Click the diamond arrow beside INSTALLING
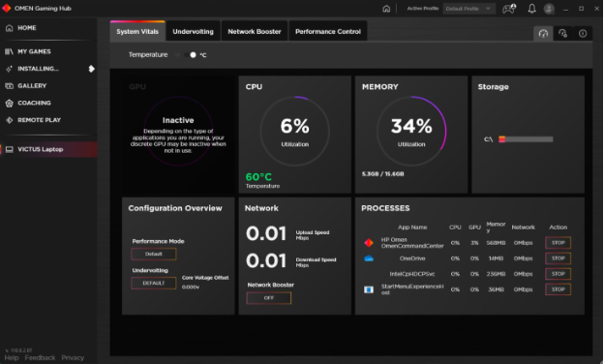The height and width of the screenshot is (364, 604). coord(91,69)
